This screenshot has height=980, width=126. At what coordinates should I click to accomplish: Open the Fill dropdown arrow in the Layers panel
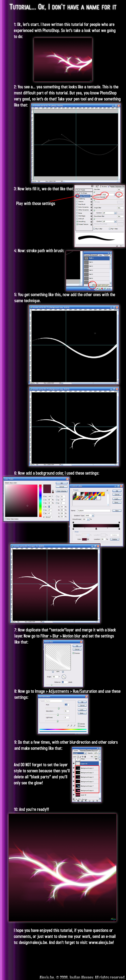click(99, 757)
